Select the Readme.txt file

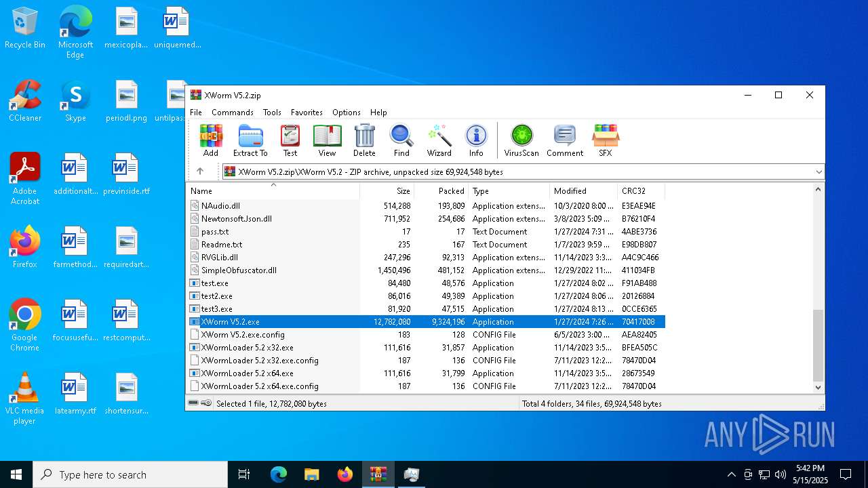(x=426, y=245)
